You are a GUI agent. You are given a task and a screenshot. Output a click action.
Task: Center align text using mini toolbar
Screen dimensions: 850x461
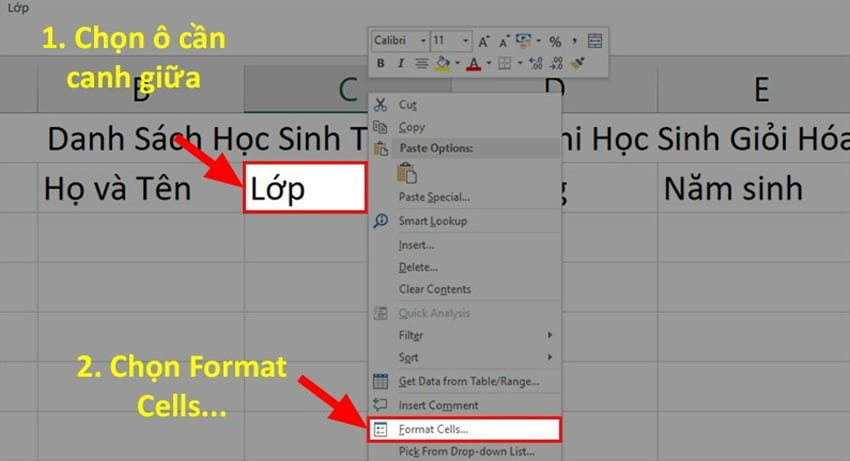(421, 63)
